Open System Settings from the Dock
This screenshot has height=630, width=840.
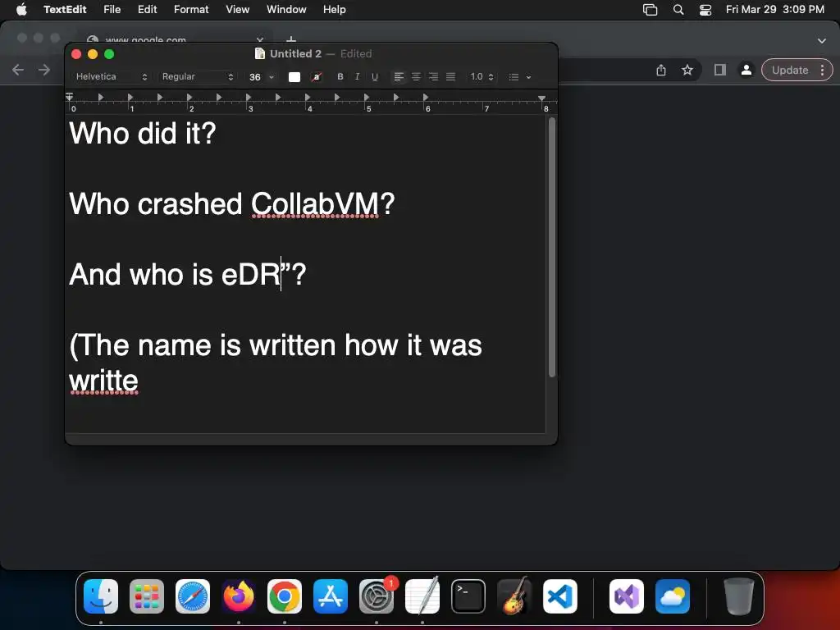click(377, 596)
